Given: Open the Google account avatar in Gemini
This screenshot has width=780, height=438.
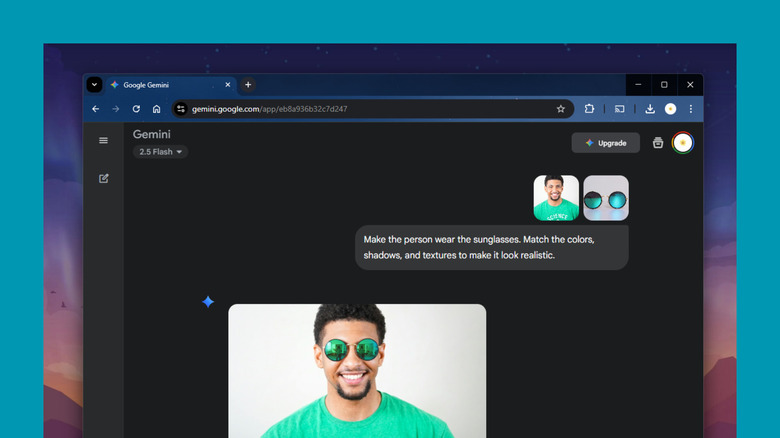Looking at the screenshot, I should pos(683,143).
